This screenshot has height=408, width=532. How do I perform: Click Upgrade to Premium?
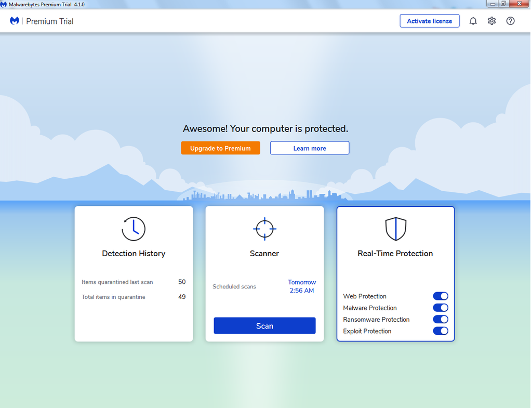(x=220, y=148)
